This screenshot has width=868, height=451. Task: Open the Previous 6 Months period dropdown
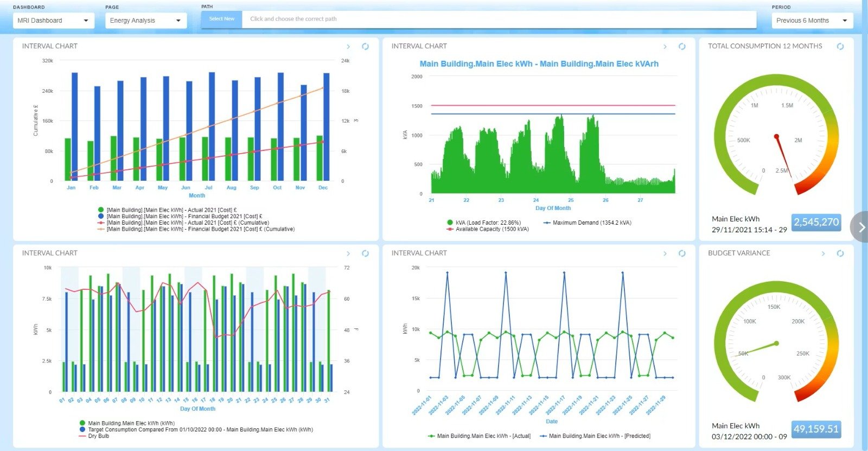point(812,21)
